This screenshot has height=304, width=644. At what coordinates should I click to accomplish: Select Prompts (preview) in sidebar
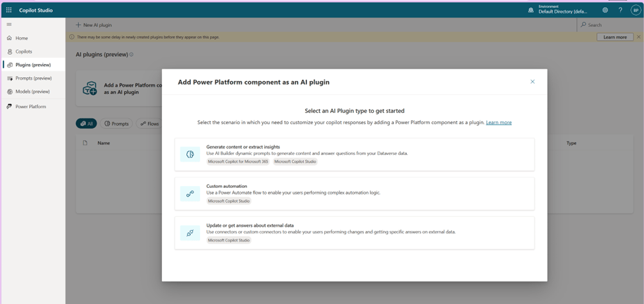click(33, 78)
